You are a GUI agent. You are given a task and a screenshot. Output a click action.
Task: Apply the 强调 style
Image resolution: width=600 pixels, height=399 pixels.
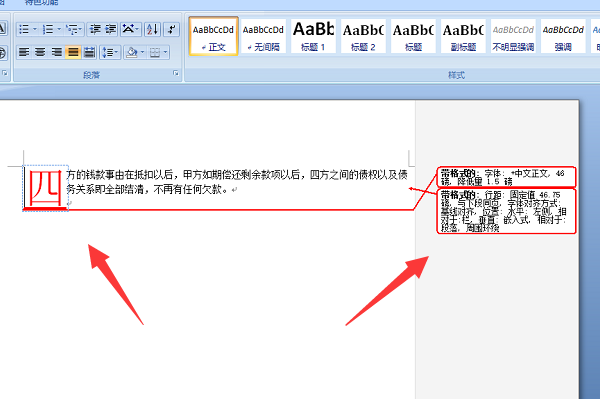click(x=563, y=36)
